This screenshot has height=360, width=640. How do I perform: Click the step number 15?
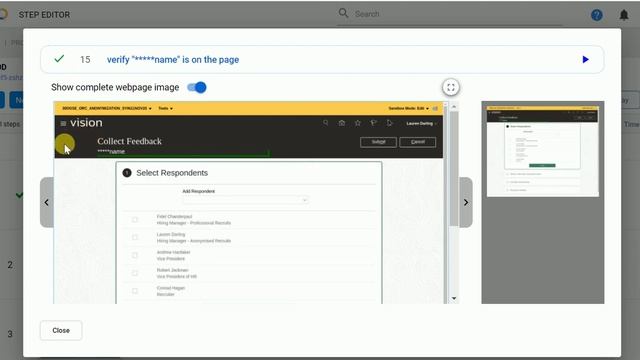85,60
